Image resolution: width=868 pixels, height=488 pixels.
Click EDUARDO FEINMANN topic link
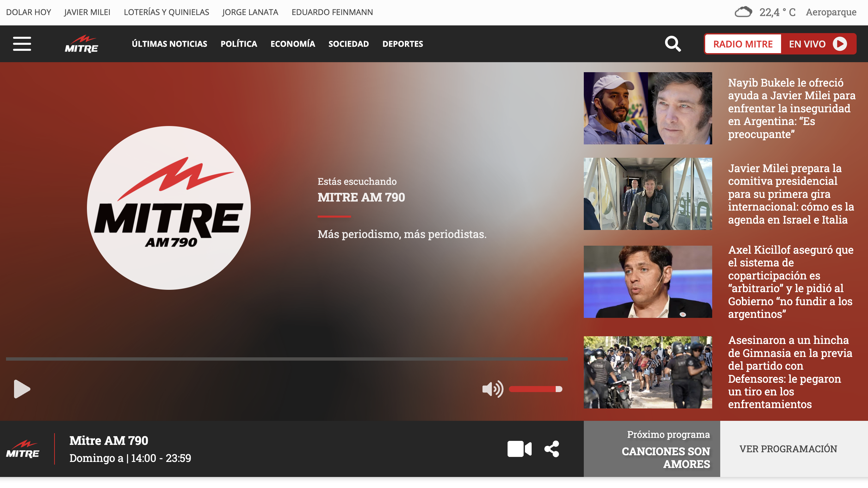point(332,12)
